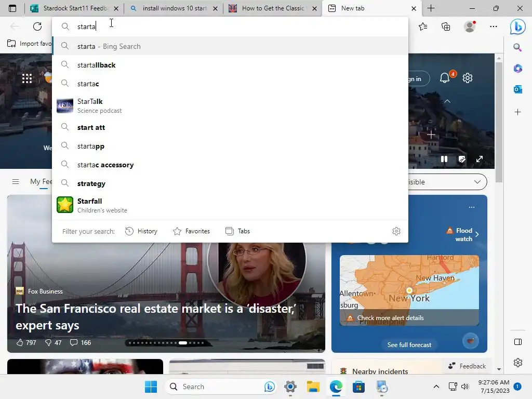
Task: Open the 166 comments on article
Action: point(81,343)
